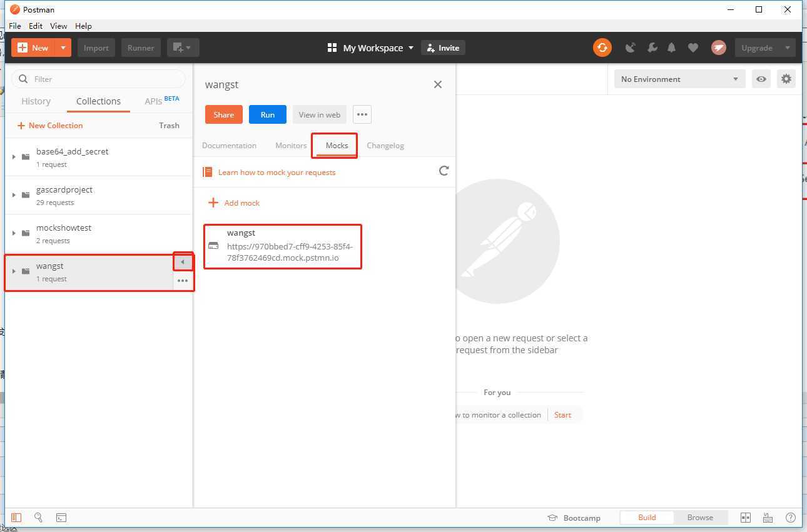The image size is (807, 532).
Task: Expand the base64_add_secret collection
Action: tap(14, 157)
